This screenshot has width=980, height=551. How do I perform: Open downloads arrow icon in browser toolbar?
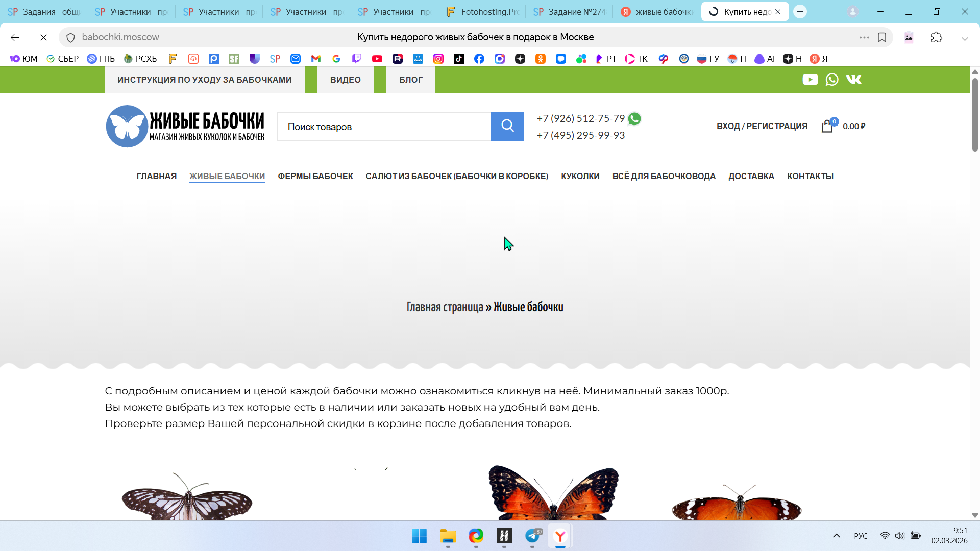[965, 37]
